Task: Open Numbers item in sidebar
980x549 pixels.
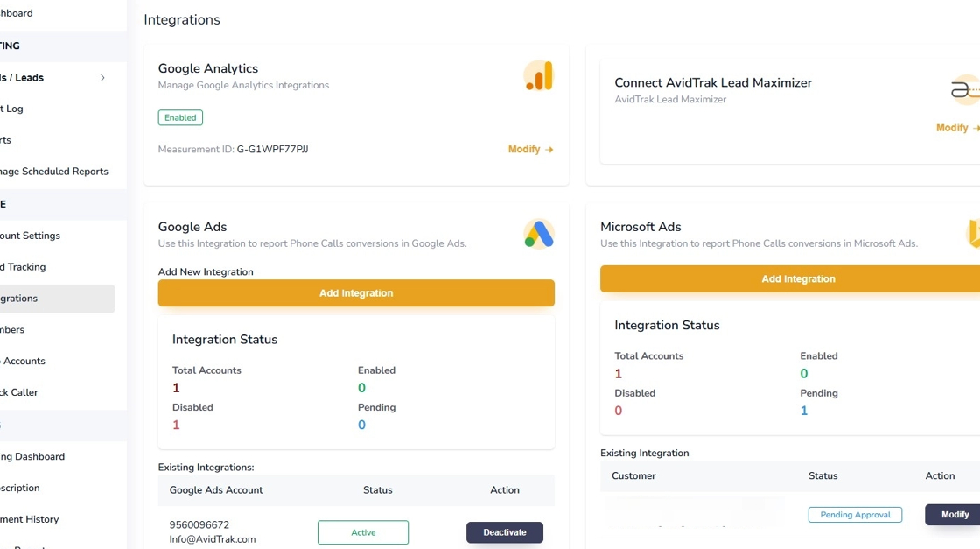Action: pyautogui.click(x=12, y=329)
